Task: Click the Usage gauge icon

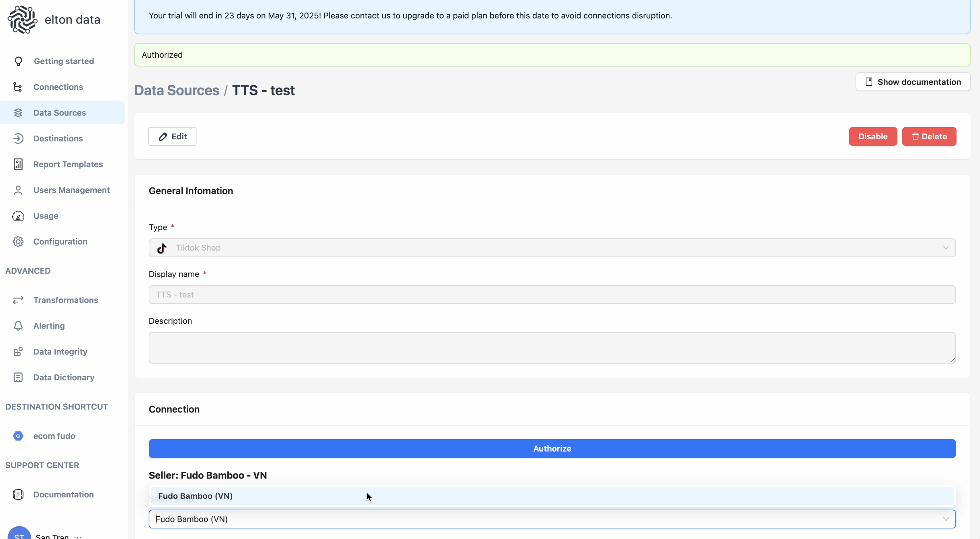Action: 18,216
